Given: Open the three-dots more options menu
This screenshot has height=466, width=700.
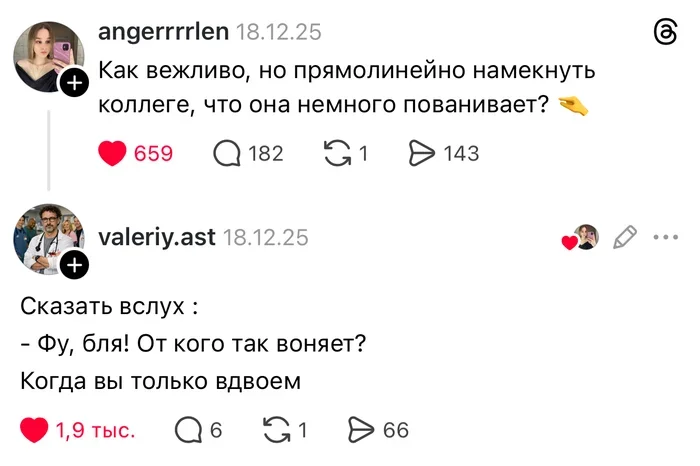Looking at the screenshot, I should tap(665, 237).
